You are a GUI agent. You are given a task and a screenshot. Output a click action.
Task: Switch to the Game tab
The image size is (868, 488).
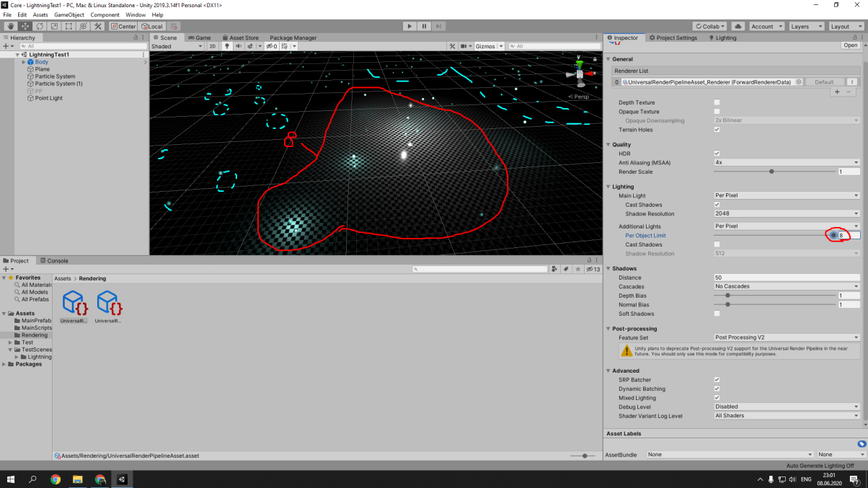coord(198,37)
